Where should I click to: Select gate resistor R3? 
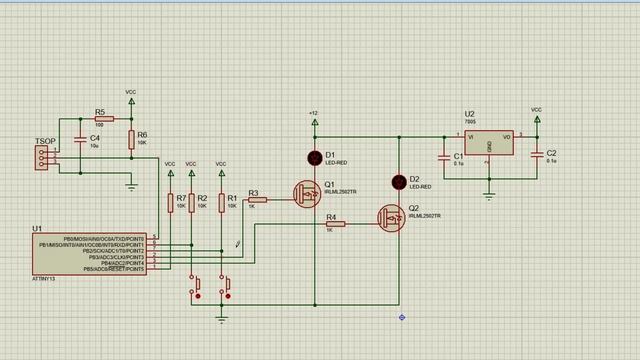pos(258,200)
